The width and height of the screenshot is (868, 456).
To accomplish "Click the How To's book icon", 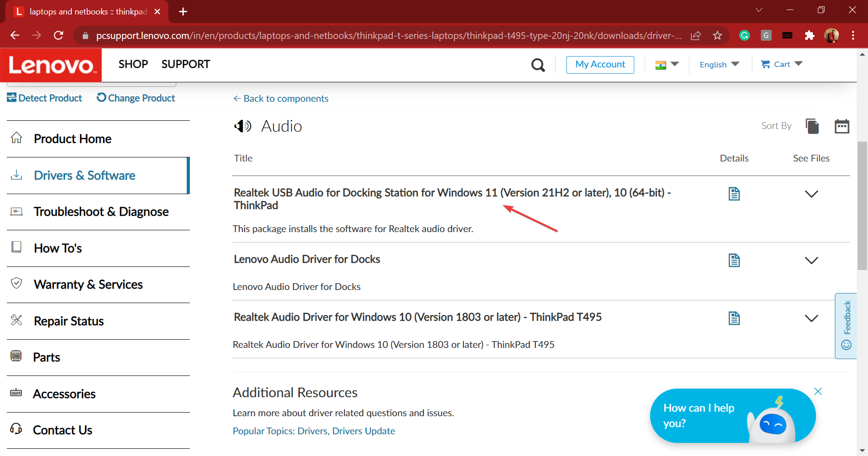I will [16, 247].
